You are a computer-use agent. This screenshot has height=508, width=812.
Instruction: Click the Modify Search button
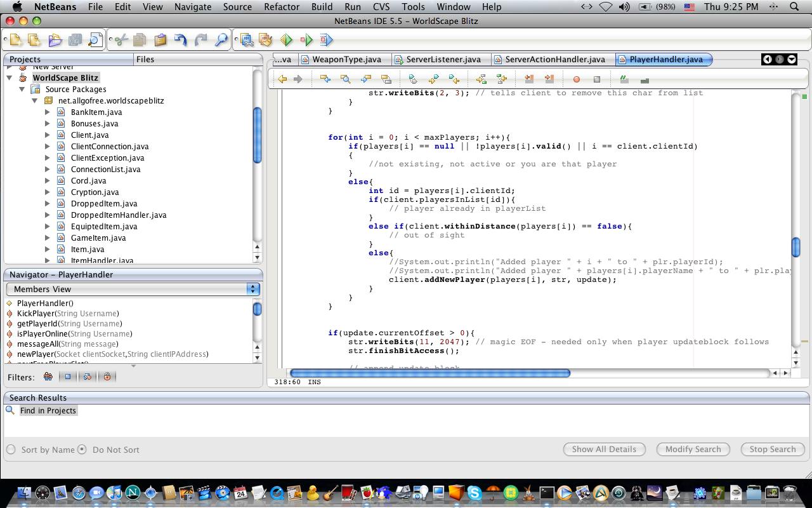[693, 449]
